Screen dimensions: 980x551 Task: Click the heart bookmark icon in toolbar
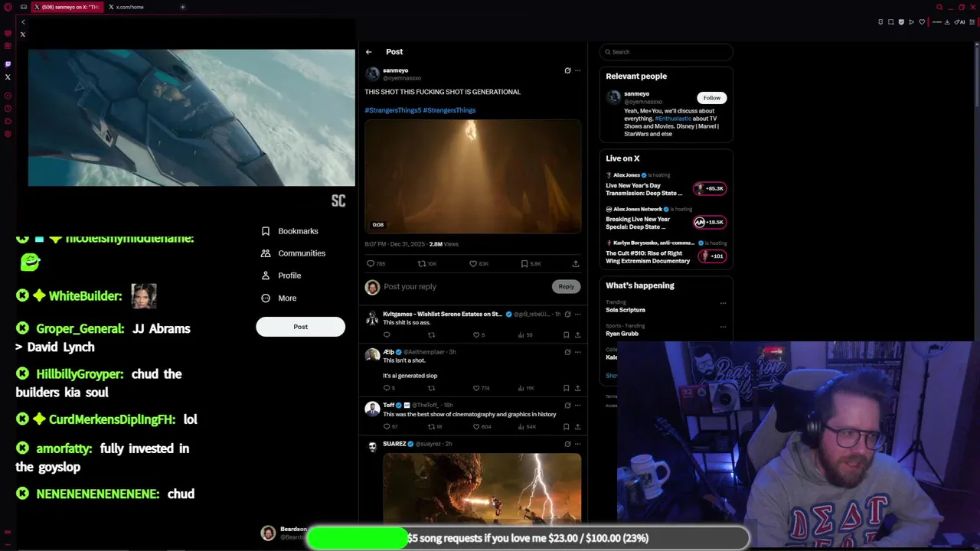[x=921, y=22]
